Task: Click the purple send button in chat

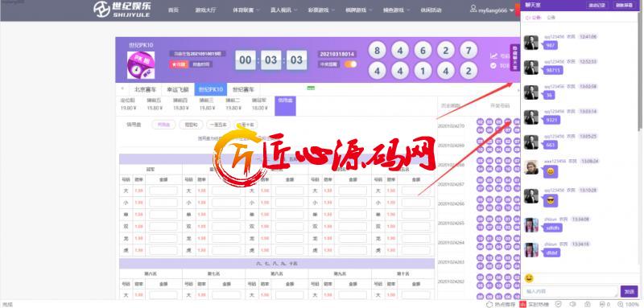Action: coord(630,291)
